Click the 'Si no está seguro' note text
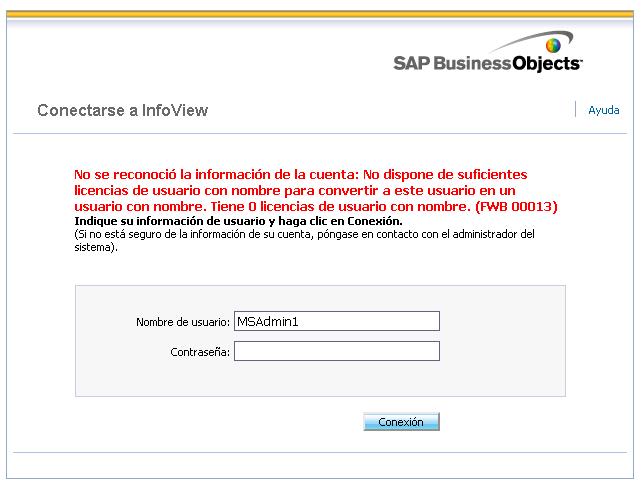Viewport: 644px width, 495px height. click(304, 241)
